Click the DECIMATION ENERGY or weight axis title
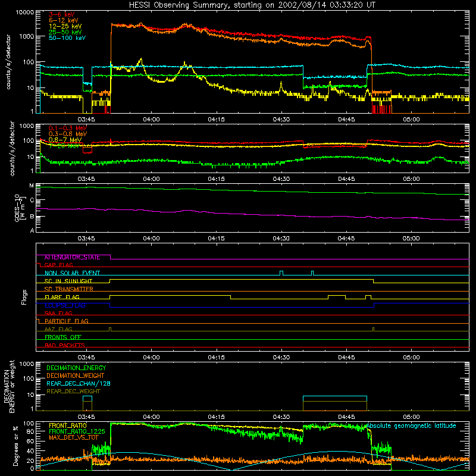476x476 pixels. click(9, 386)
